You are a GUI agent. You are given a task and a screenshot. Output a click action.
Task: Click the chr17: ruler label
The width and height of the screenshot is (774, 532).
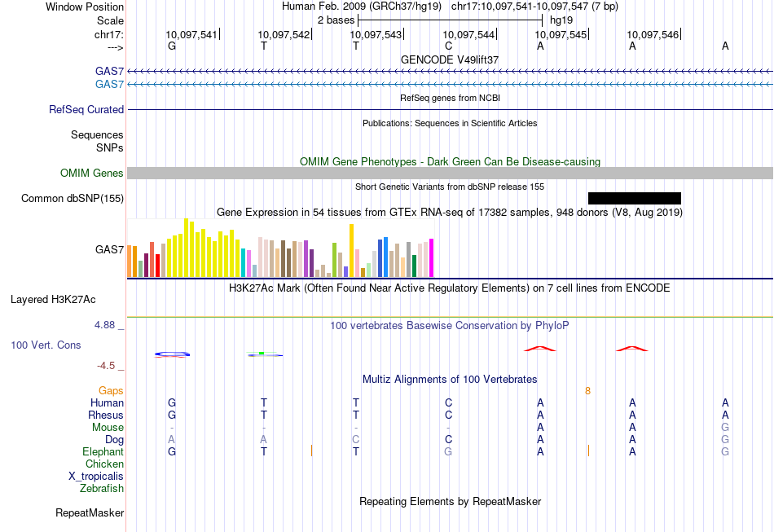click(109, 34)
